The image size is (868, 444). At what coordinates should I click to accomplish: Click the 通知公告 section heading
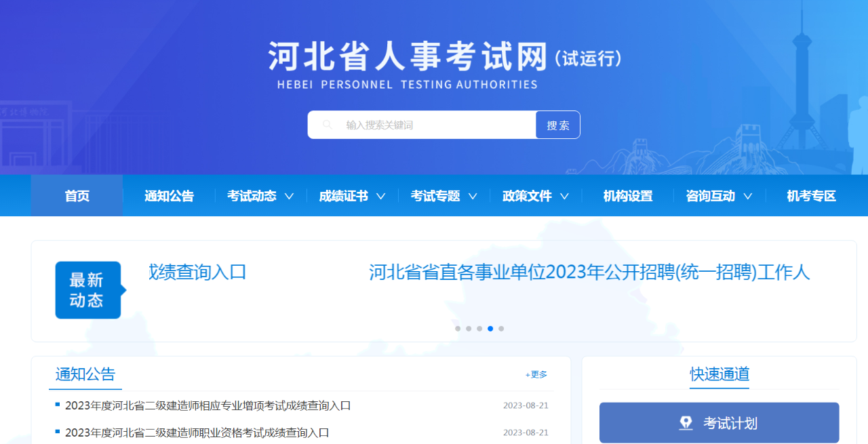pos(85,374)
